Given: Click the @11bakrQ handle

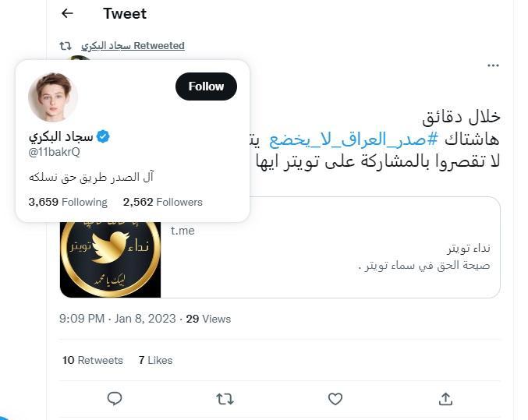Looking at the screenshot, I should [x=54, y=152].
